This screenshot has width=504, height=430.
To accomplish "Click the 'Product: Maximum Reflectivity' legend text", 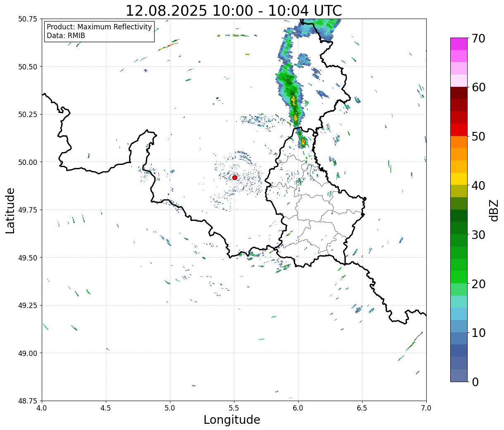I will coord(99,27).
